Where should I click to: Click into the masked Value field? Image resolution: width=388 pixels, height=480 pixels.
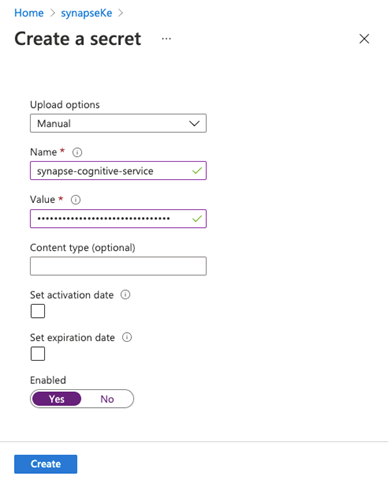point(118,219)
